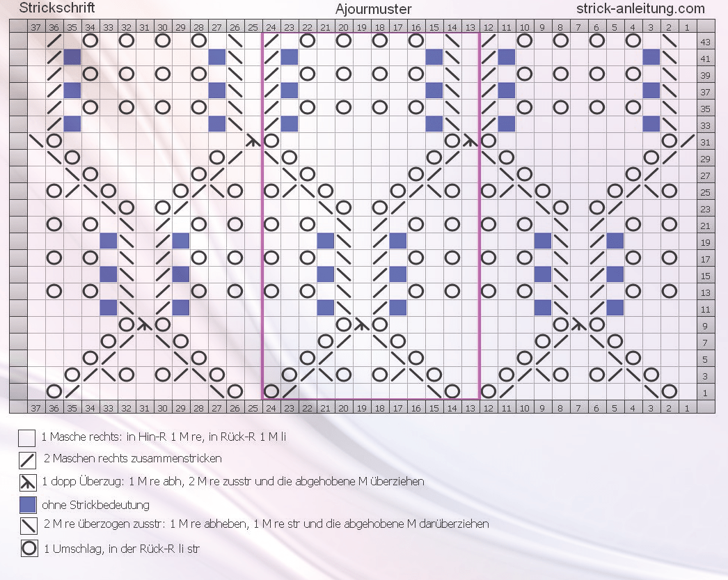Click the double decrease symbol in row 9, column 19

(362, 324)
